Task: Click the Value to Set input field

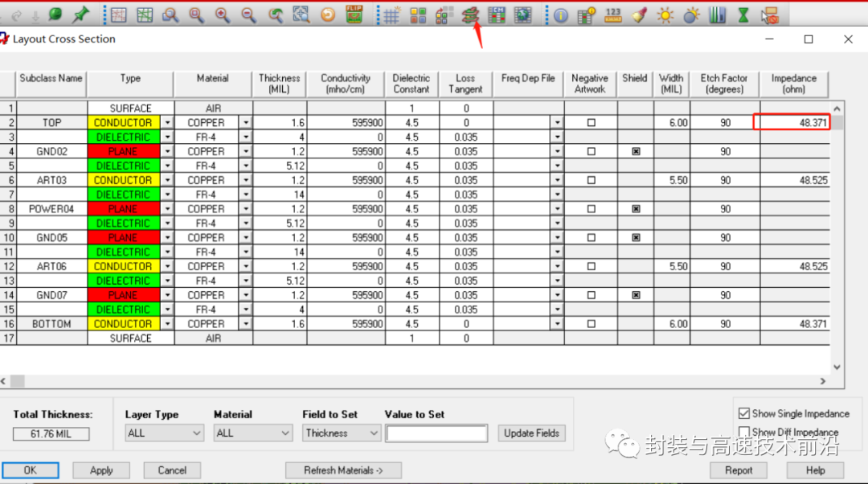Action: (436, 433)
